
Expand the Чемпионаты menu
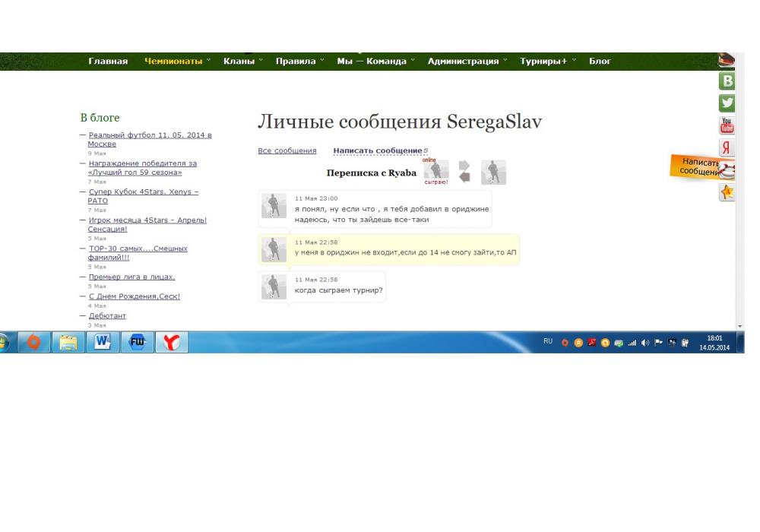tap(173, 61)
